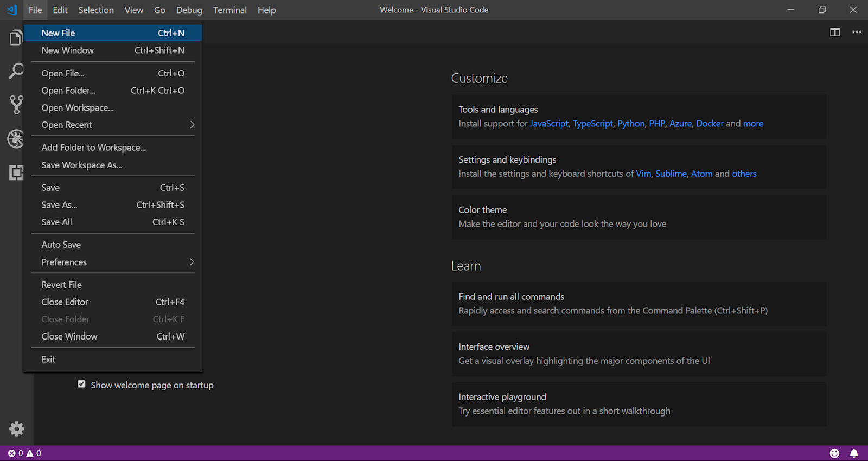Select New File menu entry
Screen dimensions: 868x461
[x=113, y=33]
